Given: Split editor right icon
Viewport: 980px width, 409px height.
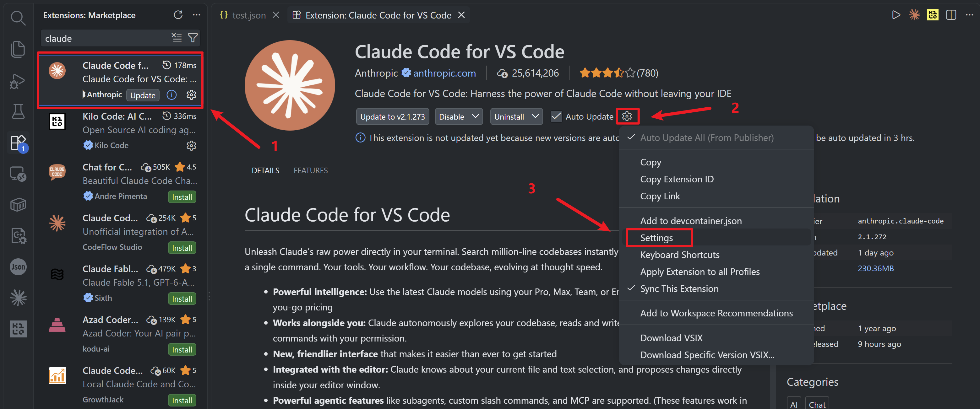Looking at the screenshot, I should [x=951, y=15].
